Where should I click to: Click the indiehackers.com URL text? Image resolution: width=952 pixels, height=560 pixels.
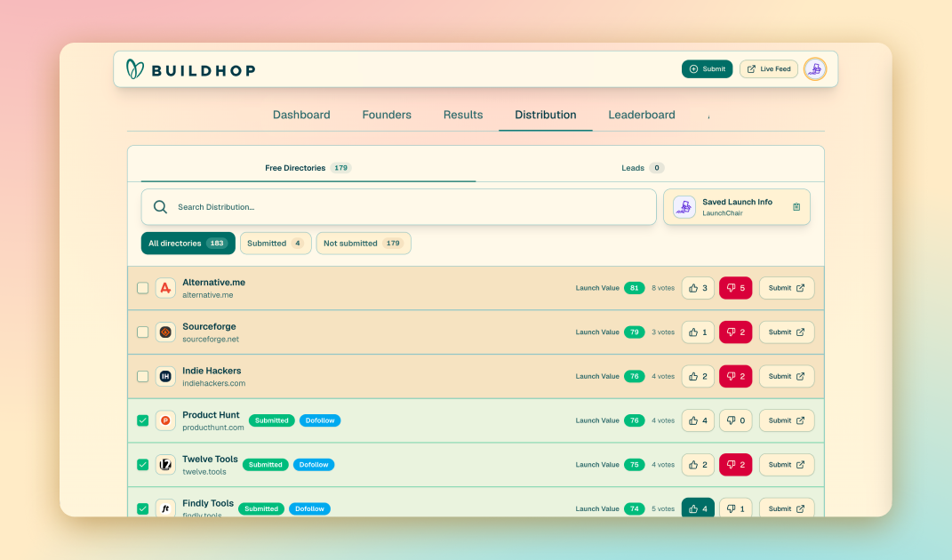point(213,383)
